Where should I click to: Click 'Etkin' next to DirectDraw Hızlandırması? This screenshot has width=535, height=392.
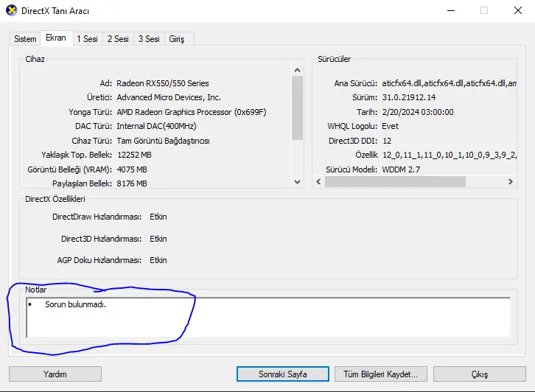tap(158, 217)
